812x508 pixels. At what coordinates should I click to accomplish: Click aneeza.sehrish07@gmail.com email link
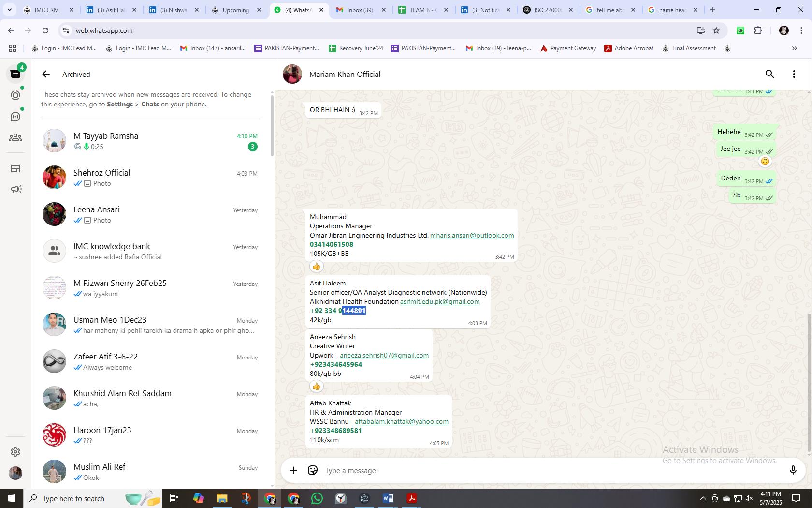point(384,355)
